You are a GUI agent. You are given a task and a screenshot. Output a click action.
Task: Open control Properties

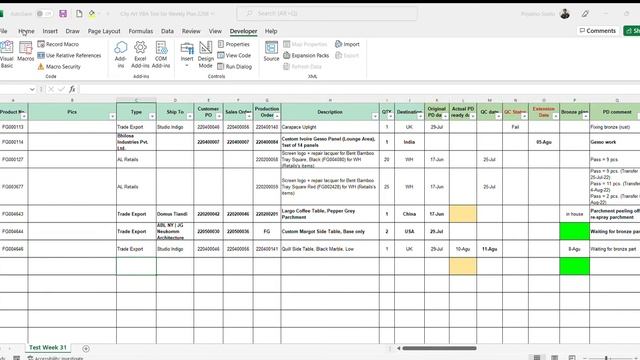coord(233,44)
